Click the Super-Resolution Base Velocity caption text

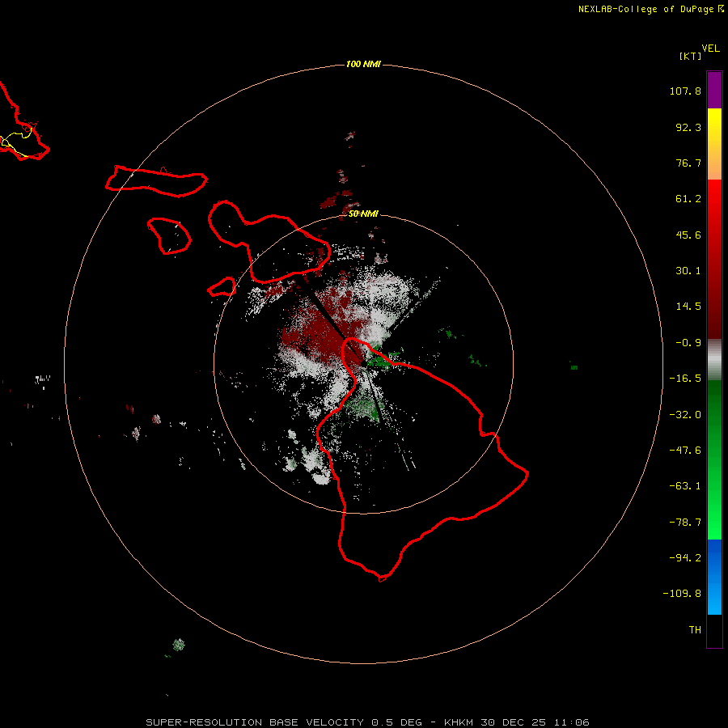point(368,722)
